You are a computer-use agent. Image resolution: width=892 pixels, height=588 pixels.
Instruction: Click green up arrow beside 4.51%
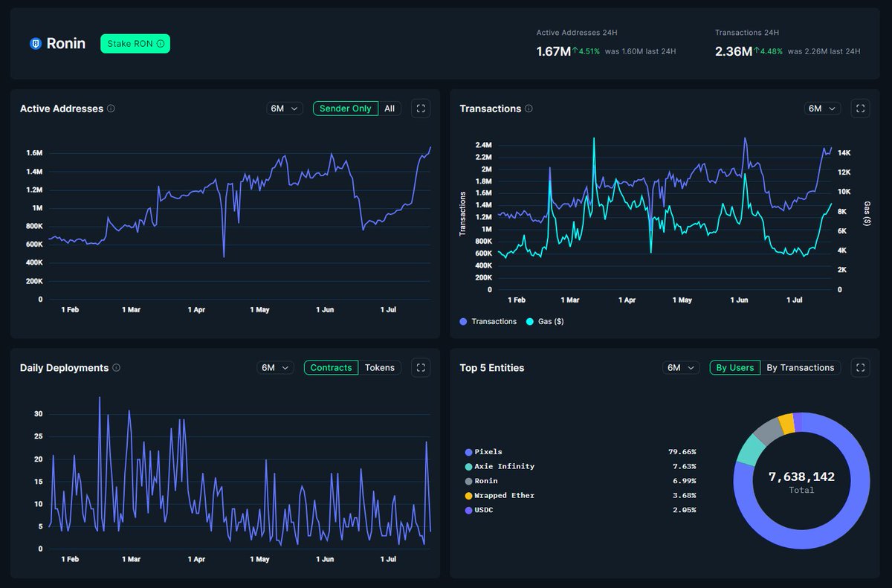(x=575, y=51)
